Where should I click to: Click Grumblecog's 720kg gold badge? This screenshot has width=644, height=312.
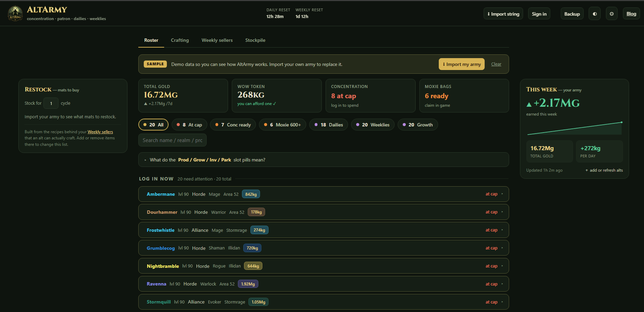click(x=252, y=248)
